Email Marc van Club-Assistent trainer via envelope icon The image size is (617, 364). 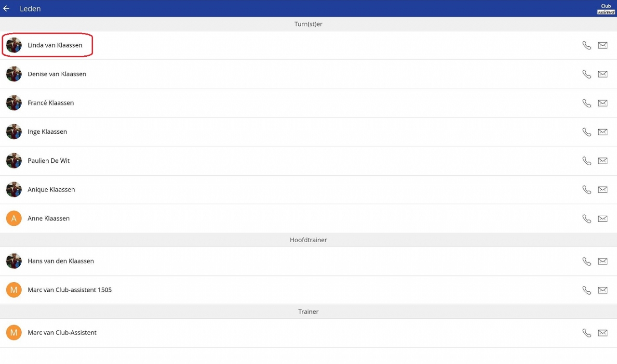pos(603,333)
